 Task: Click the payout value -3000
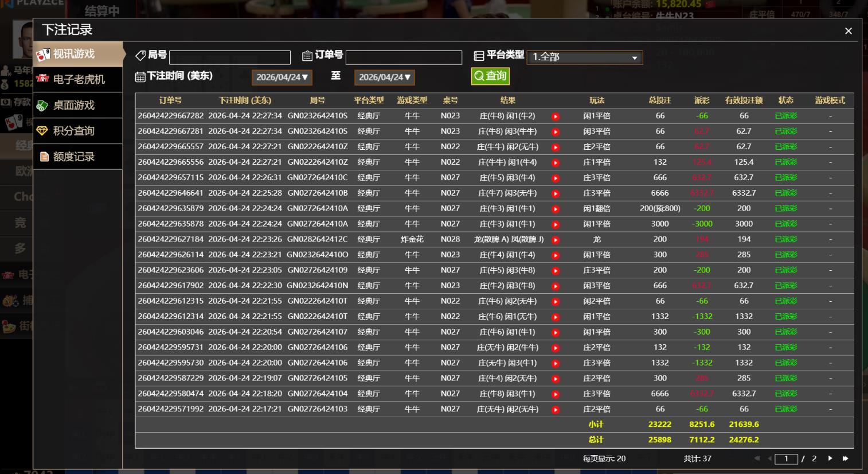[x=702, y=224]
